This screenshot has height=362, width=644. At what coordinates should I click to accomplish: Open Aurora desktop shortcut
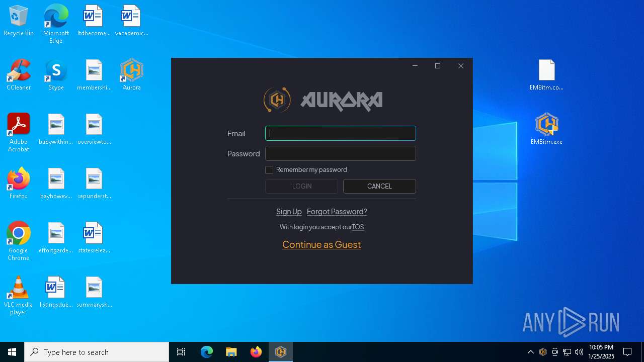point(131,75)
